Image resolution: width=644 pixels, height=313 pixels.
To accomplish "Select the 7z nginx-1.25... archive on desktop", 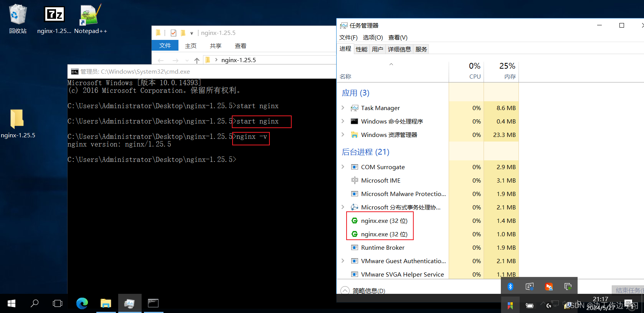I will click(54, 19).
